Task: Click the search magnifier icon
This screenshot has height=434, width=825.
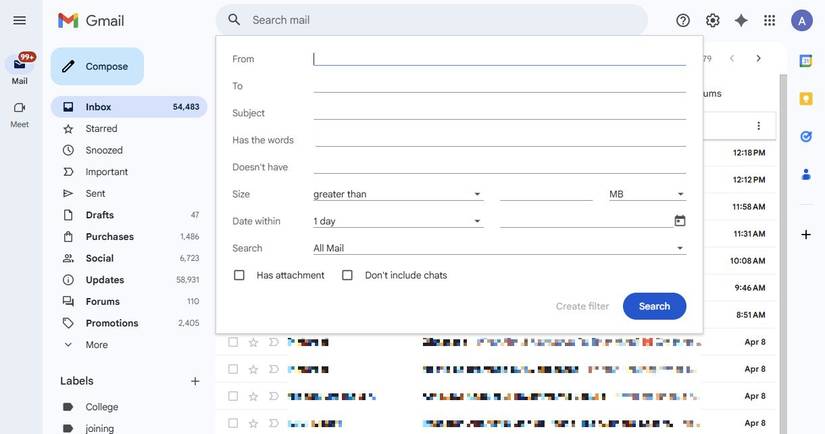Action: pos(234,20)
